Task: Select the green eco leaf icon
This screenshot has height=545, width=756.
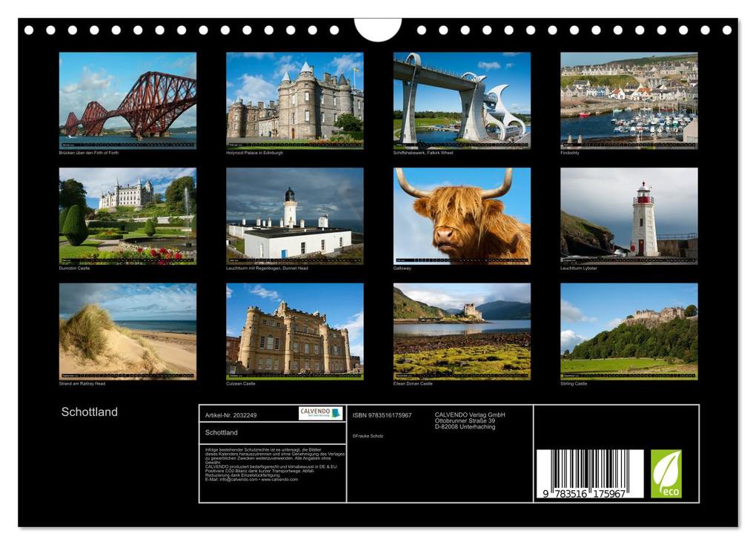Action: click(x=665, y=472)
